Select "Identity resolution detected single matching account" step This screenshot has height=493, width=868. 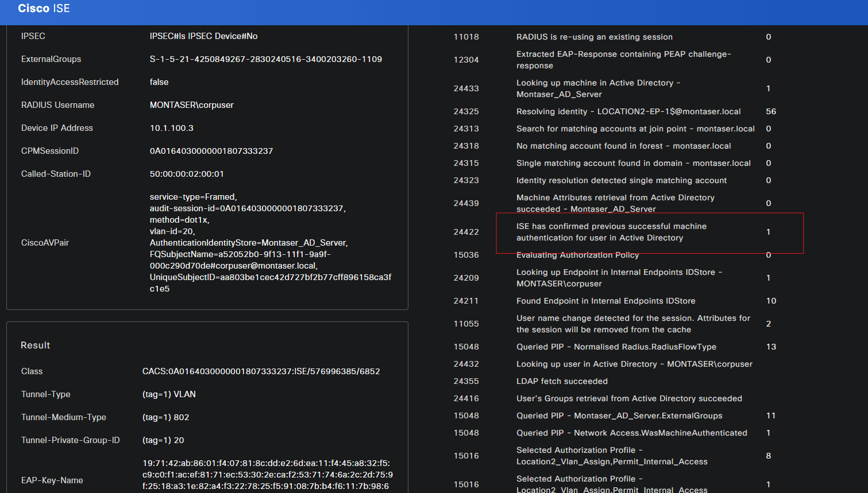coord(622,180)
